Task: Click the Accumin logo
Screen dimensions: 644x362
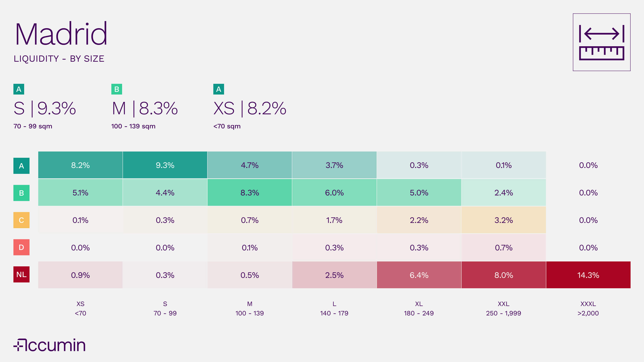Action: [49, 345]
